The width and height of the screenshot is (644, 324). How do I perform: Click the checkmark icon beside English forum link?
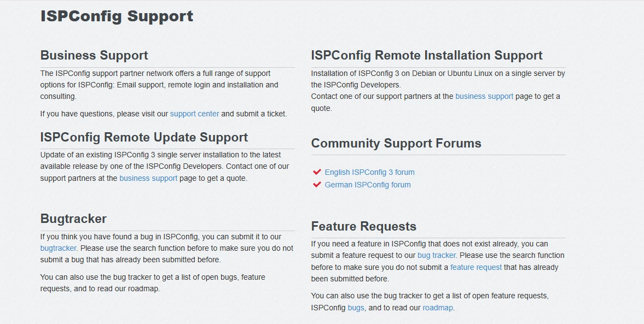[x=317, y=172]
